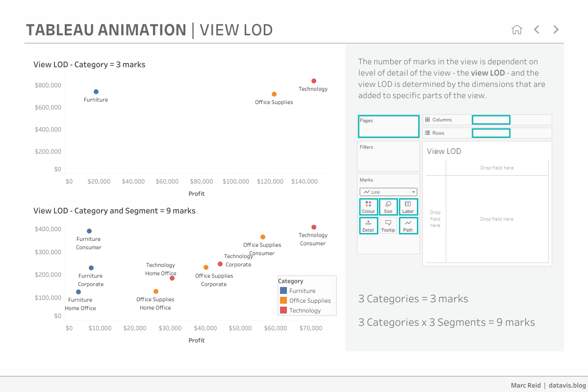The height and width of the screenshot is (392, 588).
Task: Click the Pages shelf box
Action: [388, 127]
